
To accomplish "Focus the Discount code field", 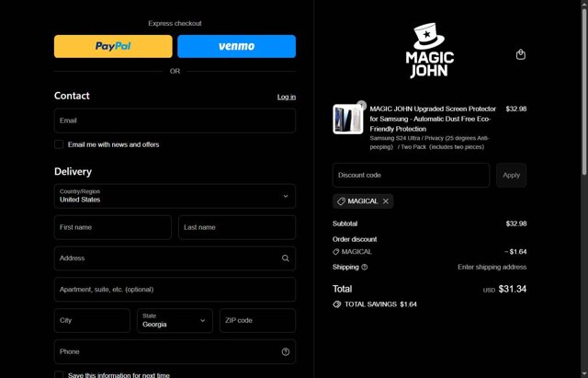I will 411,175.
